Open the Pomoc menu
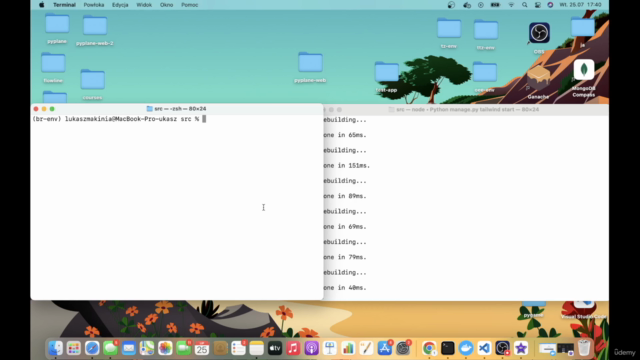The image size is (640, 360). click(189, 5)
